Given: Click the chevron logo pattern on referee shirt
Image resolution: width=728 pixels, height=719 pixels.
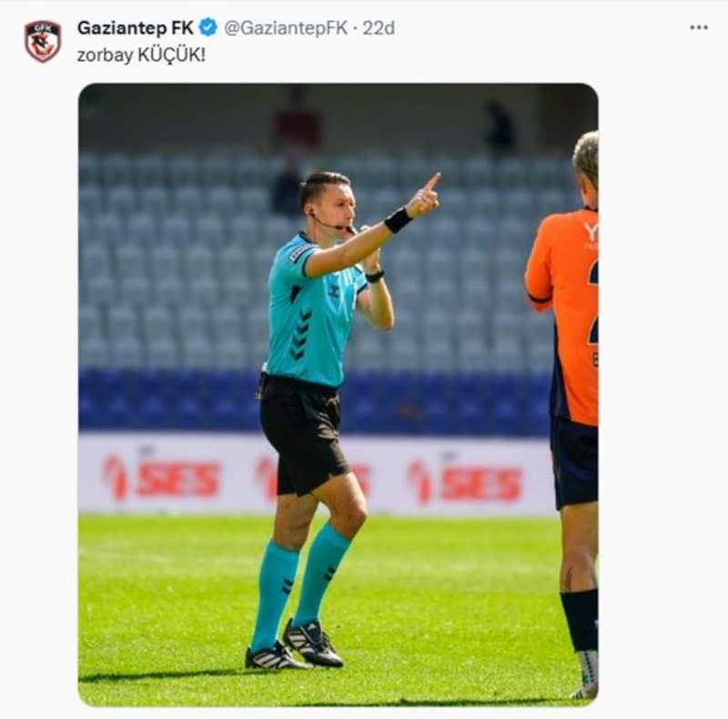Looking at the screenshot, I should click(x=300, y=335).
